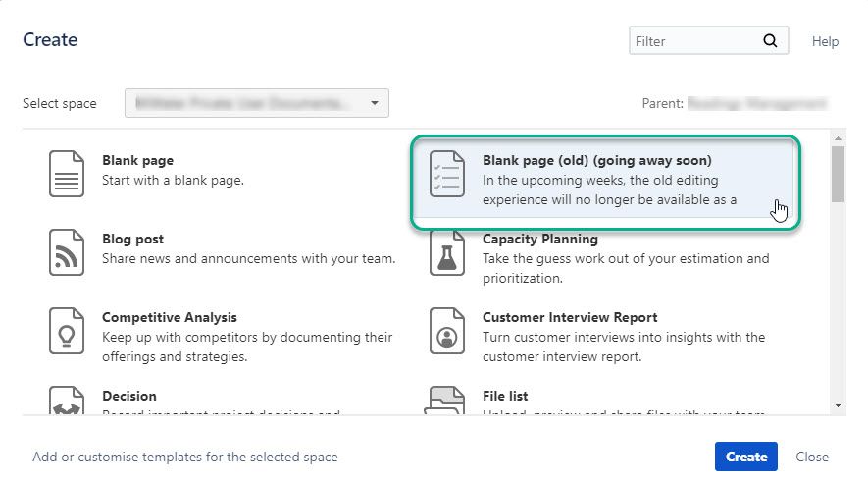Click the template list scrollbar thumb
The image size is (868, 485).
[838, 174]
